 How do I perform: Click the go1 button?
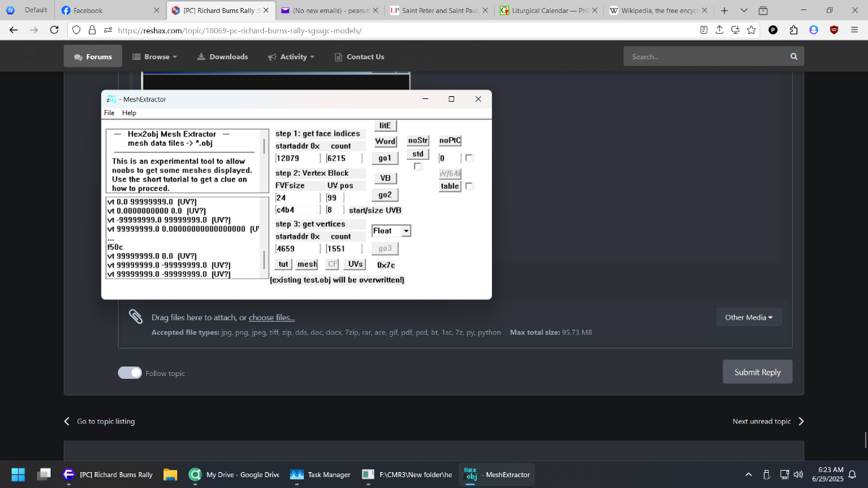[x=385, y=158]
